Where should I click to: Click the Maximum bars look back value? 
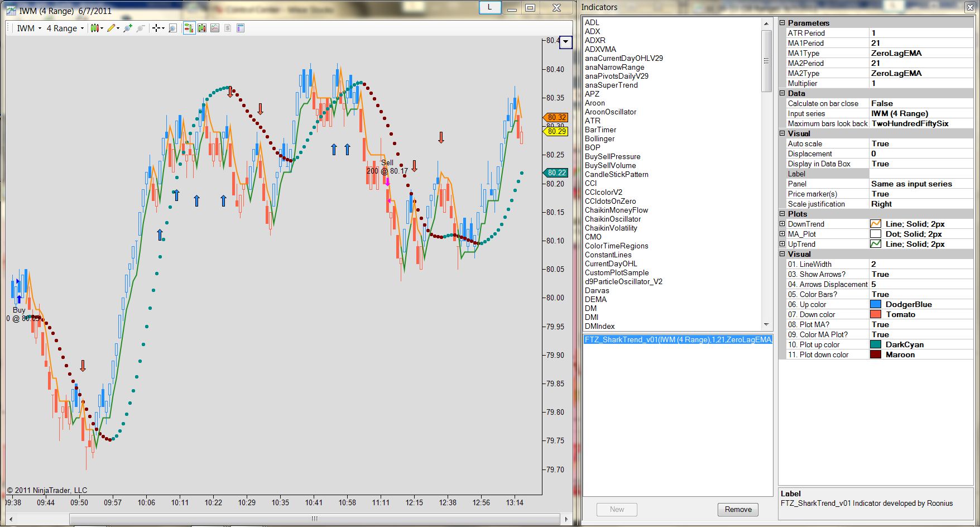pyautogui.click(x=921, y=123)
